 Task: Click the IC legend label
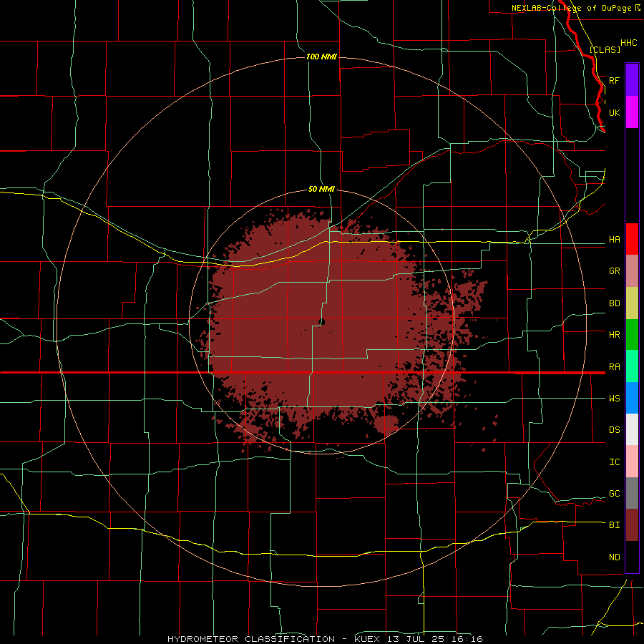pos(614,462)
